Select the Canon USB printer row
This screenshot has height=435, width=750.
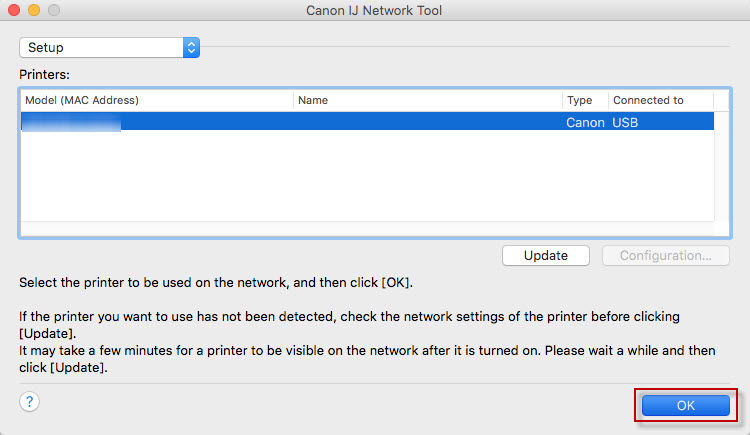tap(367, 122)
